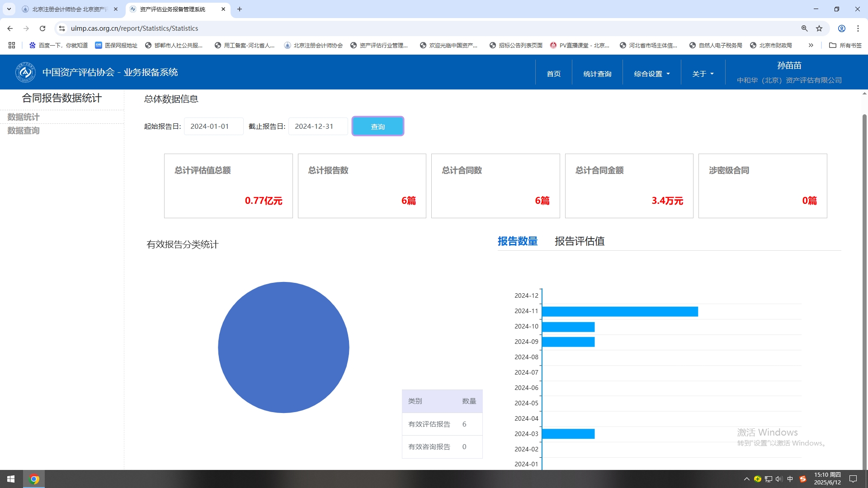The width and height of the screenshot is (868, 488).
Task: Click the Chrome apps grid icon
Action: [12, 45]
